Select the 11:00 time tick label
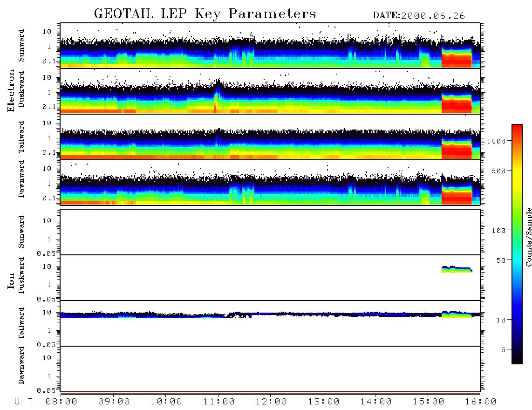This screenshot has height=410, width=532. 219,402
